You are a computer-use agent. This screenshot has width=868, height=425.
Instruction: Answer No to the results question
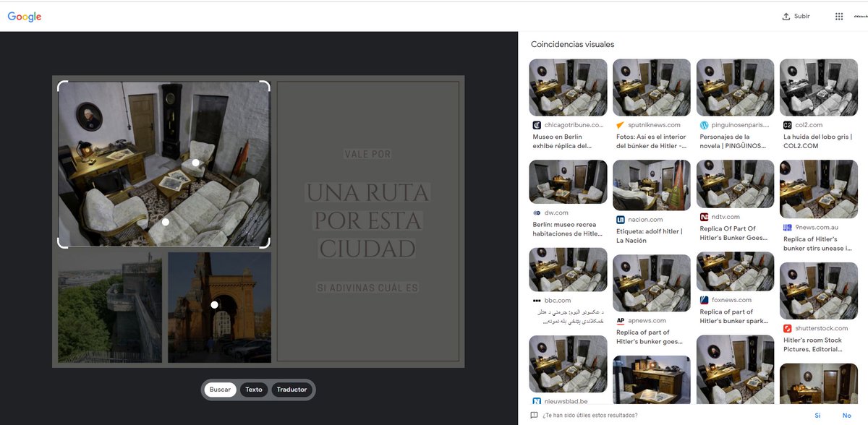point(846,416)
